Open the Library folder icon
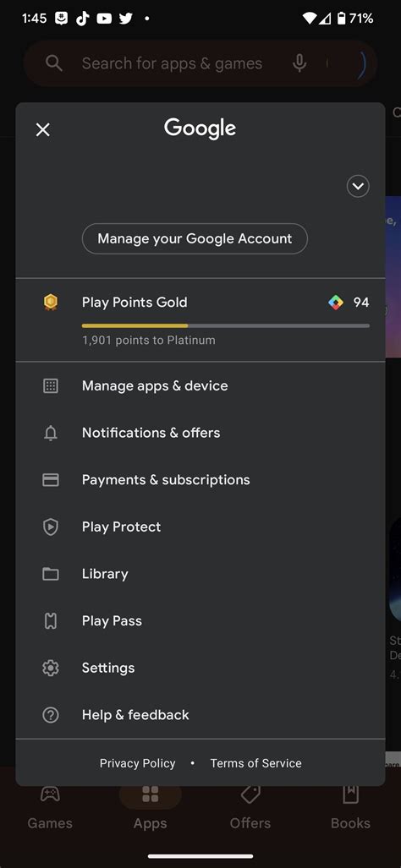 tap(51, 574)
